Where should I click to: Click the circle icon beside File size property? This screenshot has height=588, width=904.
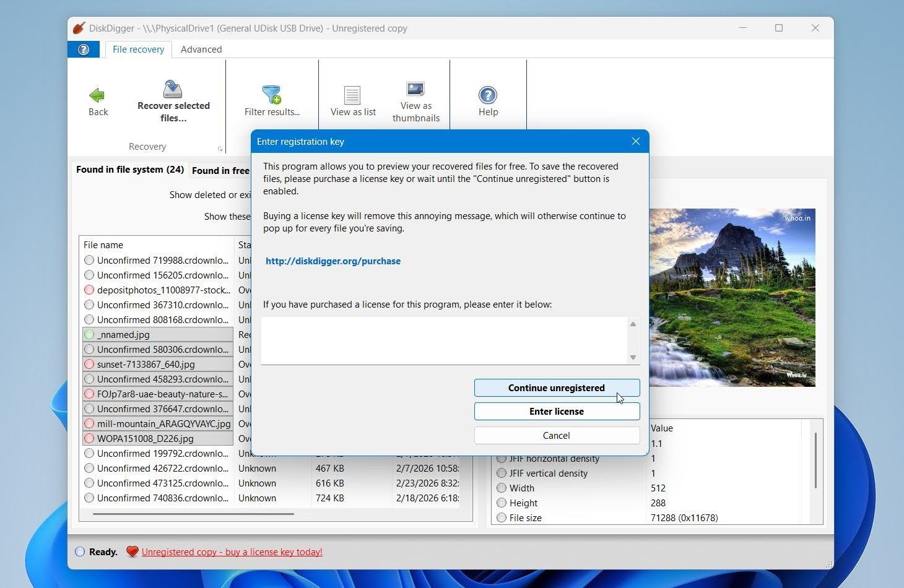click(x=502, y=517)
